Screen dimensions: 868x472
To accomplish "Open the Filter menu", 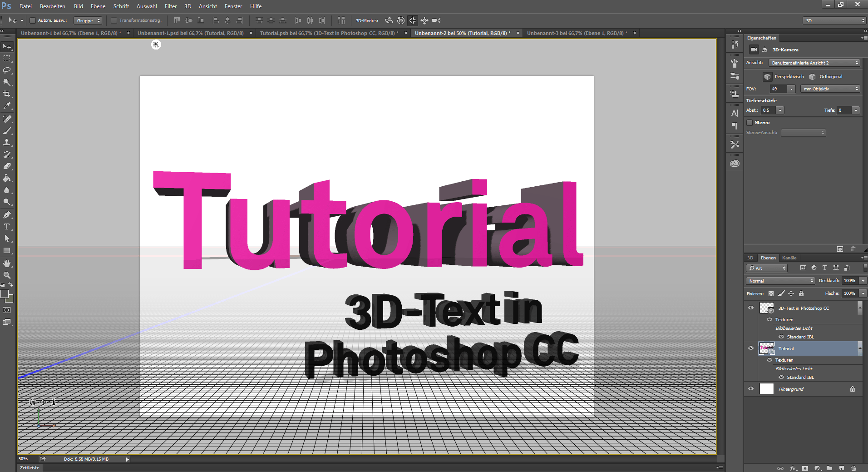I will pos(171,6).
